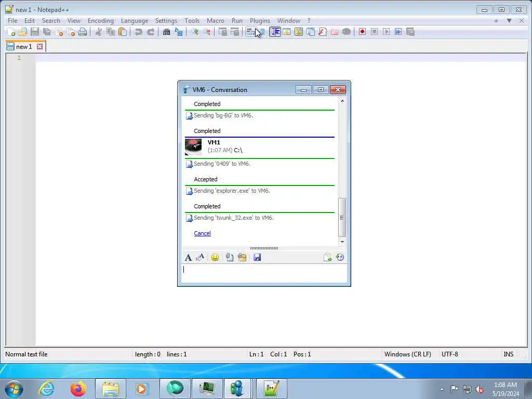Click the Close All documents toolbar icon
Screen dimensions: 532x399
(x=71, y=32)
